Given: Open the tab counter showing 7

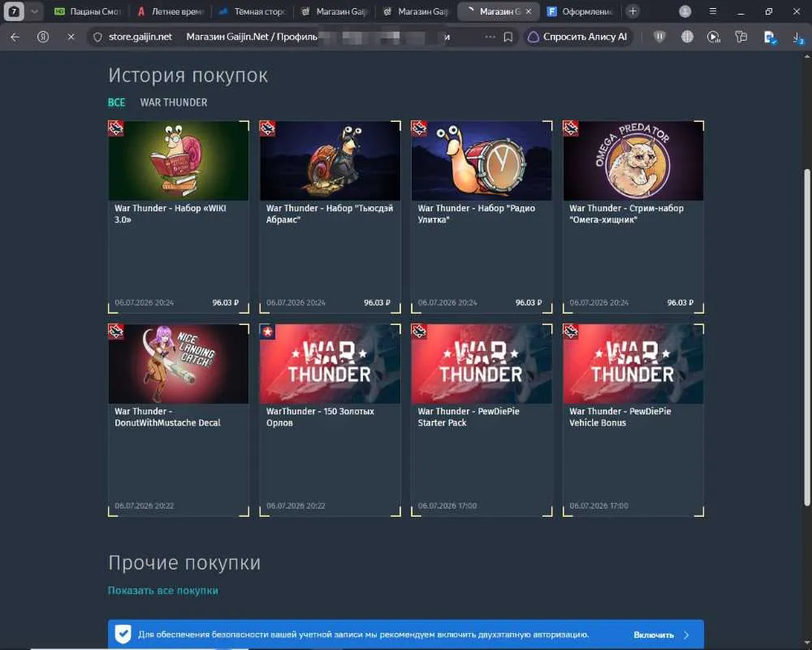Looking at the screenshot, I should (x=14, y=11).
